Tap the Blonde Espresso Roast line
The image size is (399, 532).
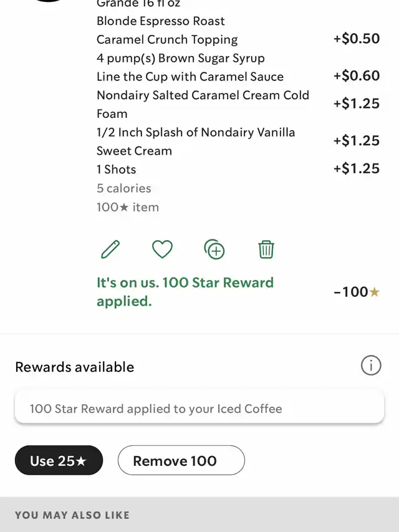coord(160,21)
